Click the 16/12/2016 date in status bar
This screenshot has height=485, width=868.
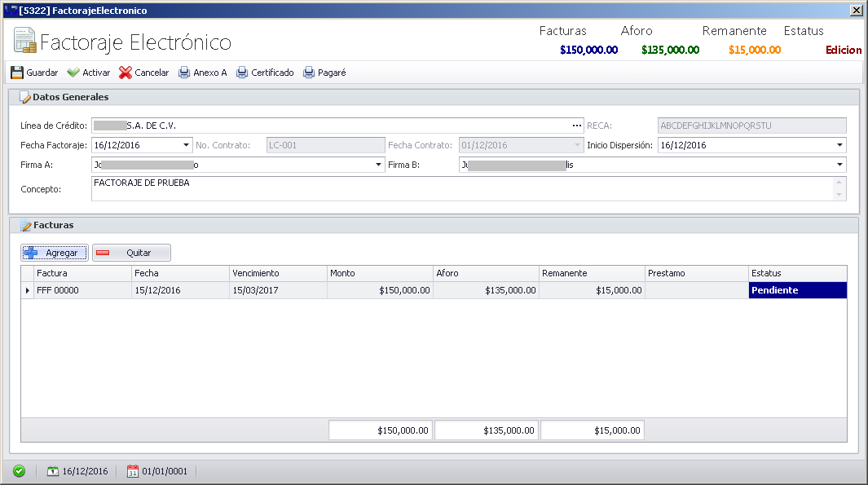tap(86, 471)
